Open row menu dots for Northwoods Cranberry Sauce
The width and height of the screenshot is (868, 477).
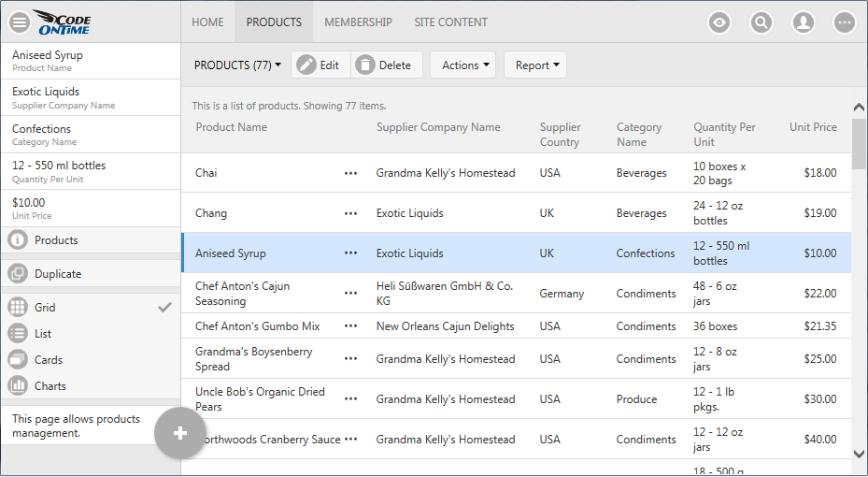tap(351, 440)
